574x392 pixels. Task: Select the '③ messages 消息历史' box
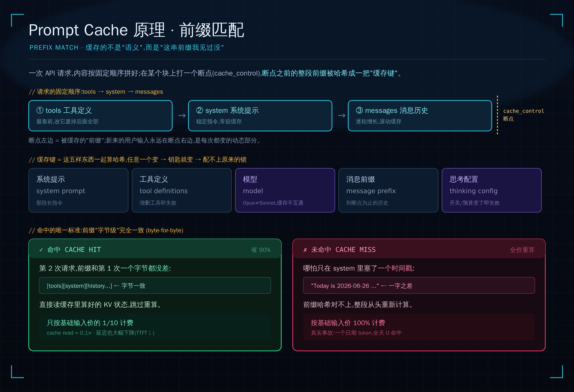pyautogui.click(x=420, y=115)
